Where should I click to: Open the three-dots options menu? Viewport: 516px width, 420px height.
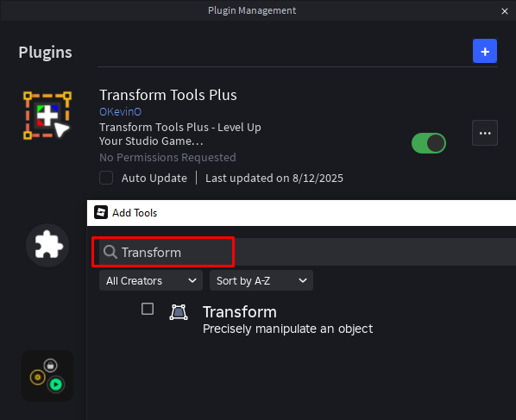[x=484, y=133]
